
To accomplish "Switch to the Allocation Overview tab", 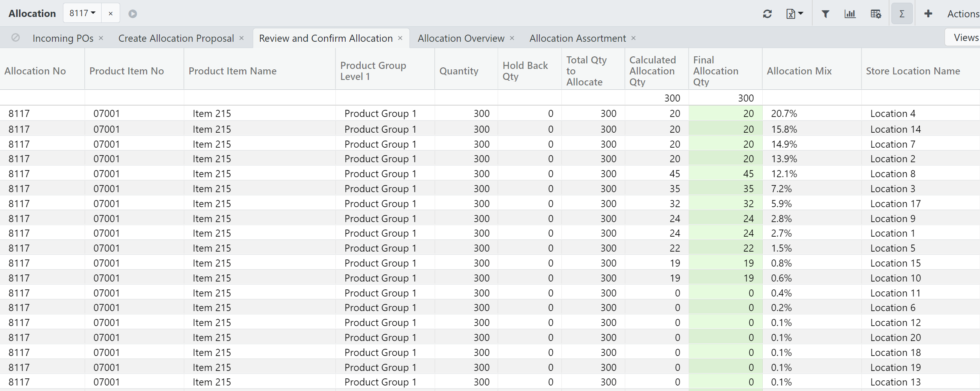I will pyautogui.click(x=461, y=38).
